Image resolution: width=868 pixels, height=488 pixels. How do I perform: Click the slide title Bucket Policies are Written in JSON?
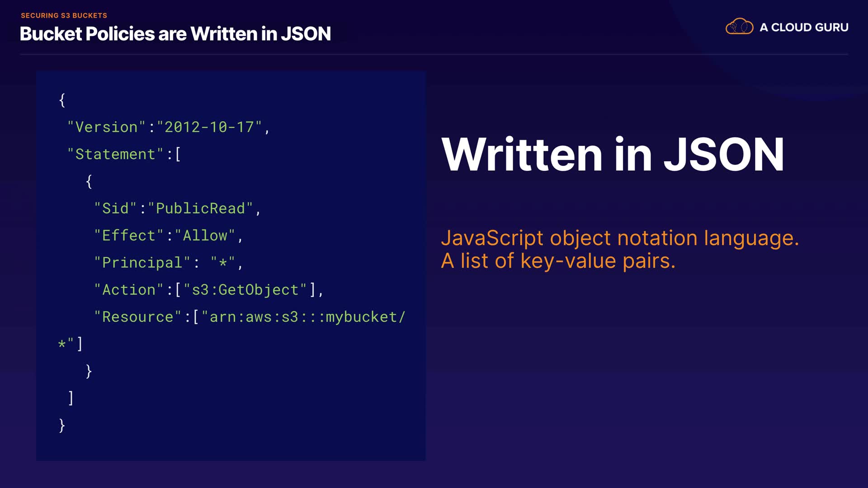pos(175,34)
